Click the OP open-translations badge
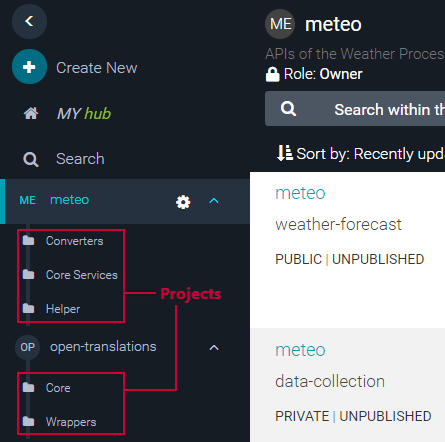445x442 pixels. [27, 347]
